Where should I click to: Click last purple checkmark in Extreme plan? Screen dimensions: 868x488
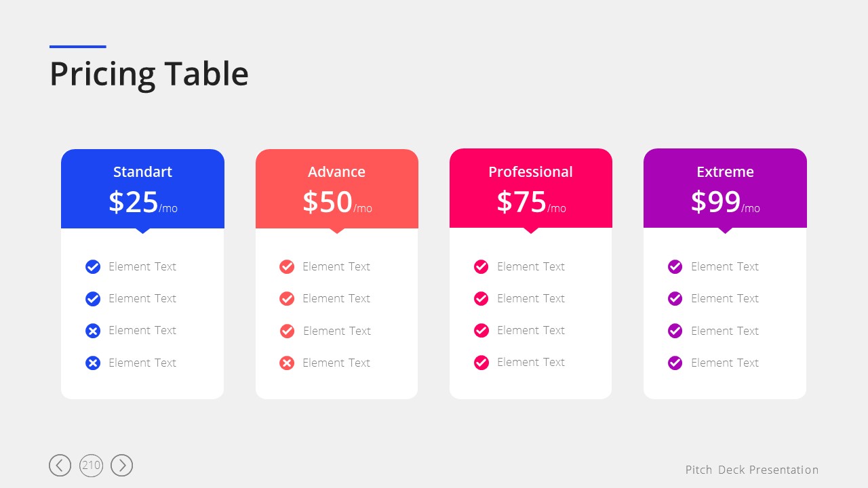pos(675,363)
